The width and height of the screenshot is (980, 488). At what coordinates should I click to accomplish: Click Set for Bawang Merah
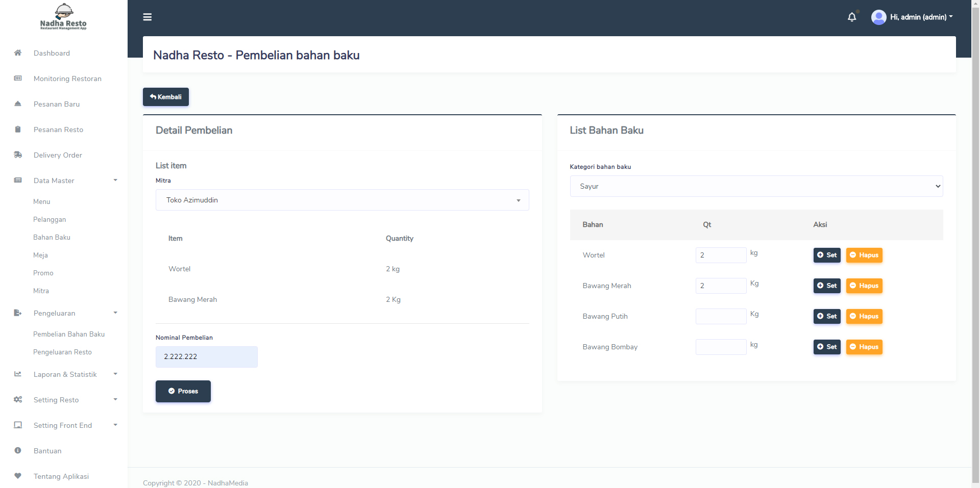click(827, 286)
